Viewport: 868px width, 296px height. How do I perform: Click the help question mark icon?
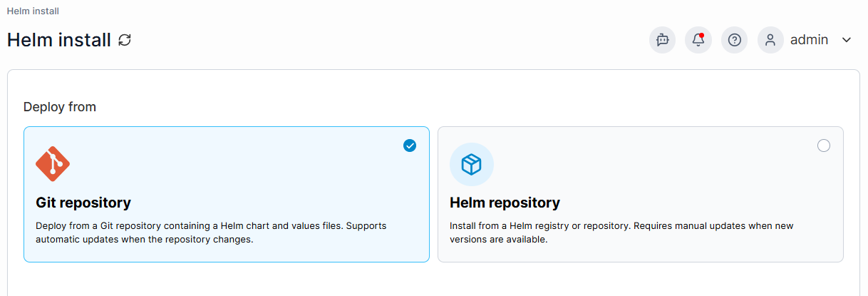(x=734, y=40)
